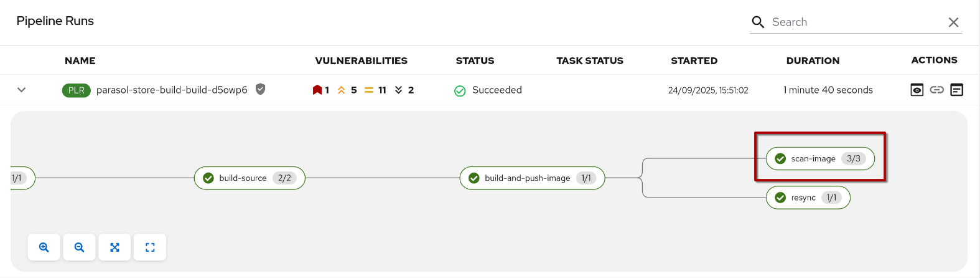Image resolution: width=980 pixels, height=278 pixels.
Task: Collapse the parasol-store-build pipeline run row
Action: [x=22, y=90]
